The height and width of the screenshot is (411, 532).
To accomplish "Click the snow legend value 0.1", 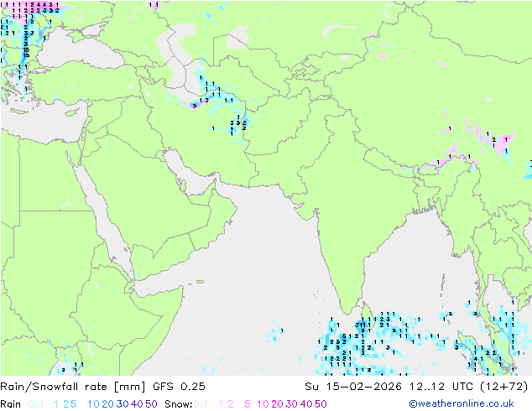I will coord(201,404).
